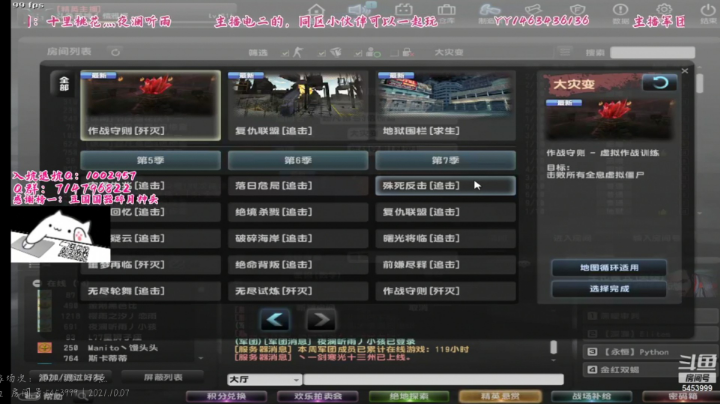Click the calendar icon in top bar

click(x=404, y=9)
